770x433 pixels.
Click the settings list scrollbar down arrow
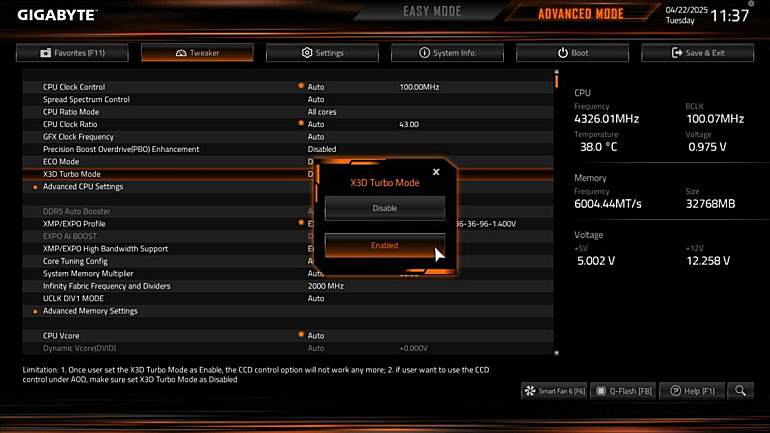tap(556, 352)
